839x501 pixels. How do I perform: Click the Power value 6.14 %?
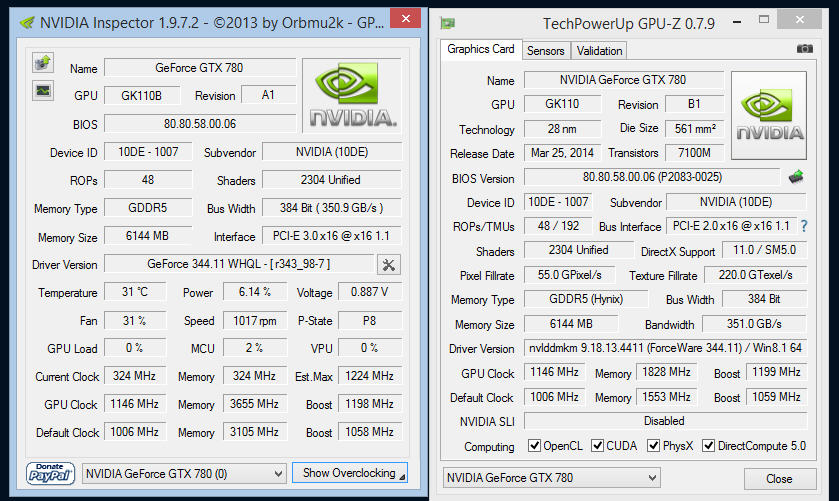(255, 292)
